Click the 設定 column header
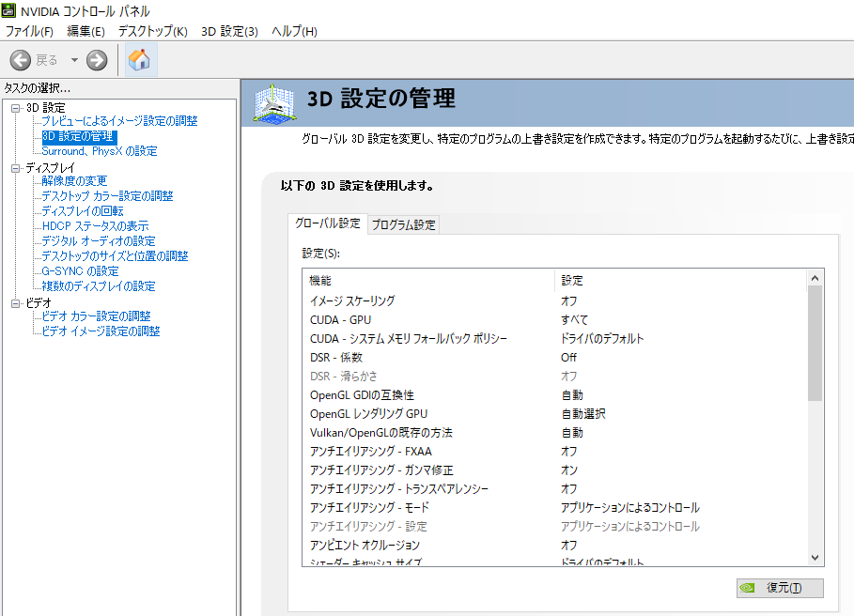This screenshot has width=854, height=616. (680, 281)
